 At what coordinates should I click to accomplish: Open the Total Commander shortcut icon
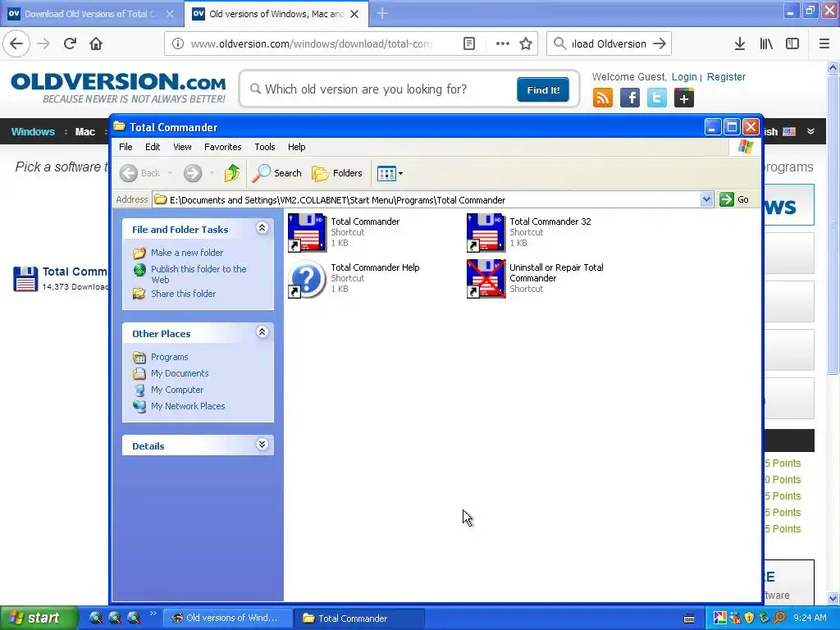pos(307,232)
